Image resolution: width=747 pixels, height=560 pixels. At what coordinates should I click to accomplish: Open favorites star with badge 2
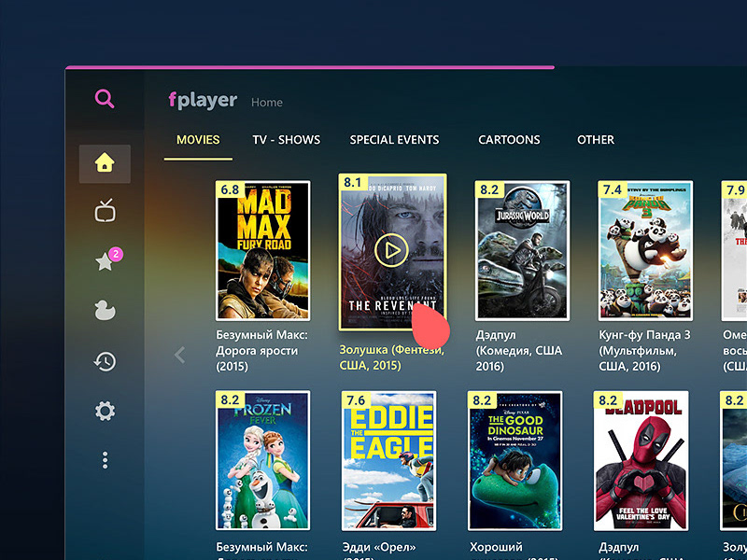click(107, 259)
